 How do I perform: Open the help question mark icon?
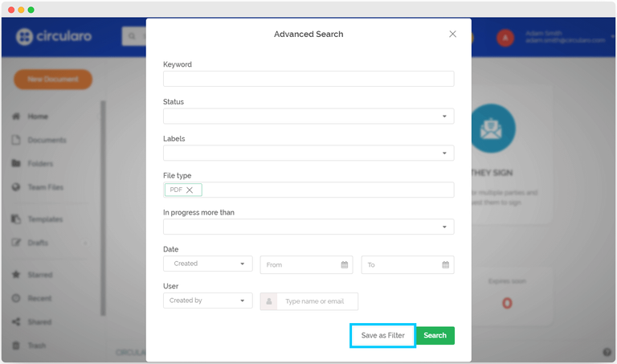coord(607,352)
